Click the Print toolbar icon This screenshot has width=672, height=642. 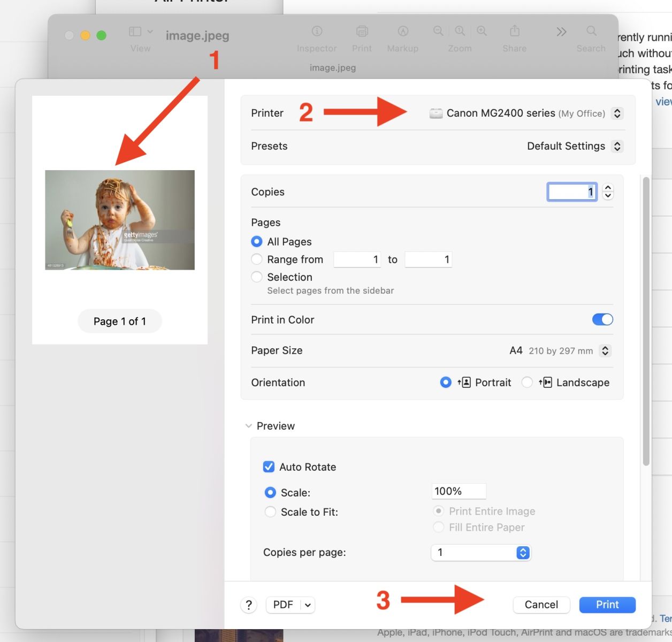pyautogui.click(x=362, y=31)
